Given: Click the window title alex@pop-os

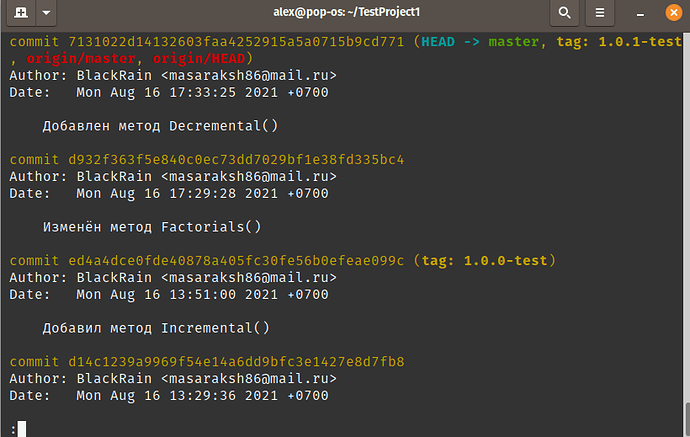Looking at the screenshot, I should click(347, 12).
